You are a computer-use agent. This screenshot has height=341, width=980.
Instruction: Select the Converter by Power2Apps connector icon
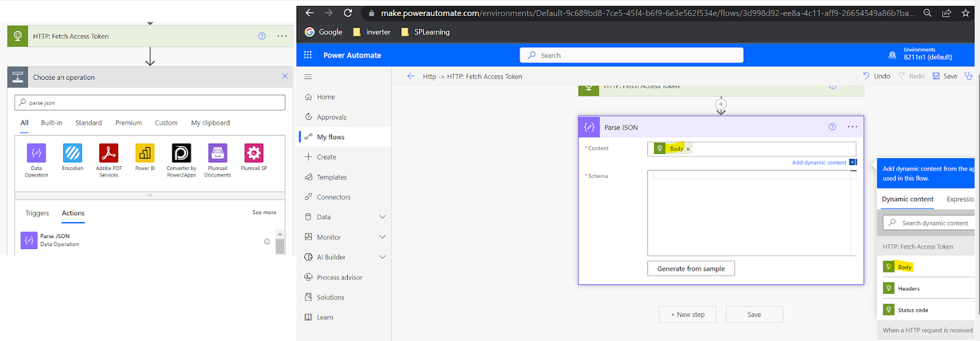[x=181, y=152]
